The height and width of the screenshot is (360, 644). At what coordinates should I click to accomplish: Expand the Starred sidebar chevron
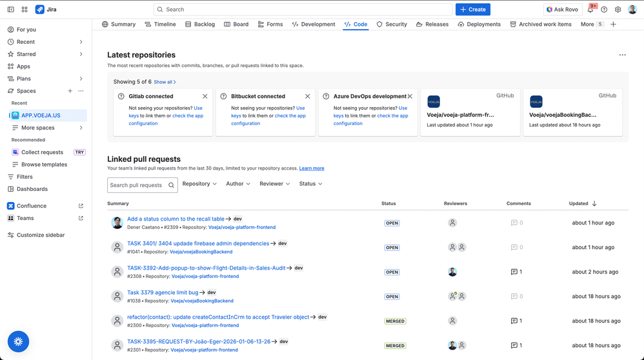pyautogui.click(x=81, y=54)
